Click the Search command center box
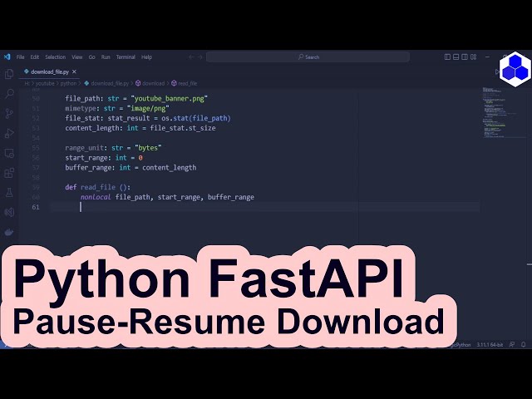This screenshot has height=399, width=532. click(308, 57)
